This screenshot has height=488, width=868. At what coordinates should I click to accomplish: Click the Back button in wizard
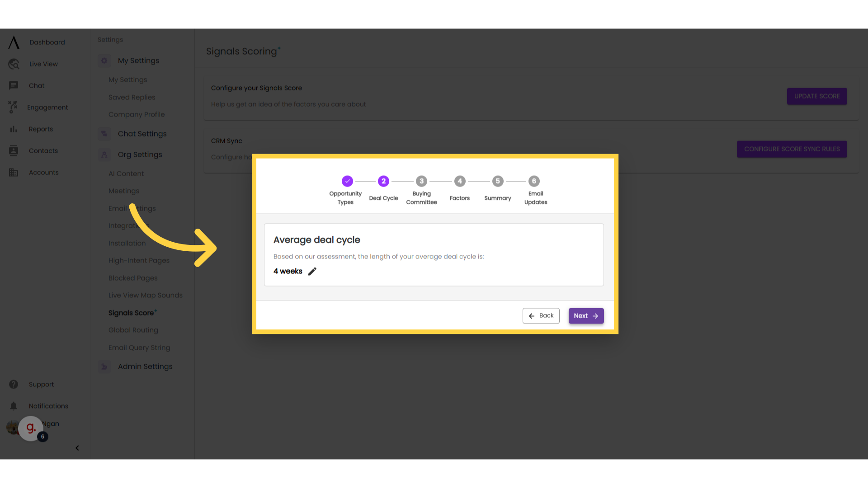541,315
